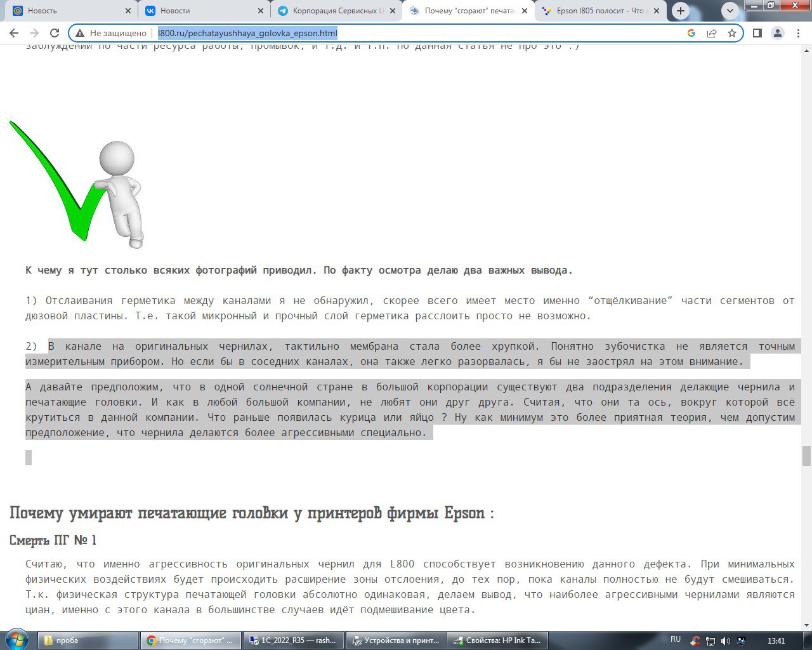Click the 'Смерть ПГ № 1' subheading
This screenshot has width=812, height=650.
53,540
